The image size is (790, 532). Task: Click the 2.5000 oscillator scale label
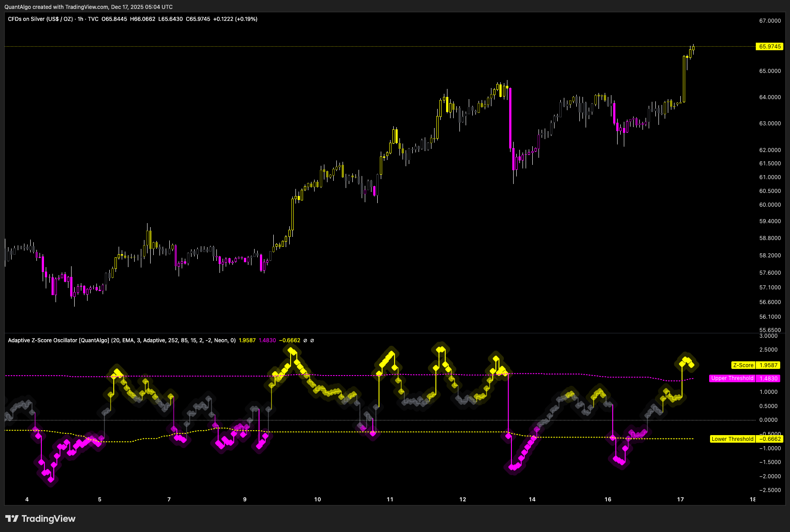point(769,350)
